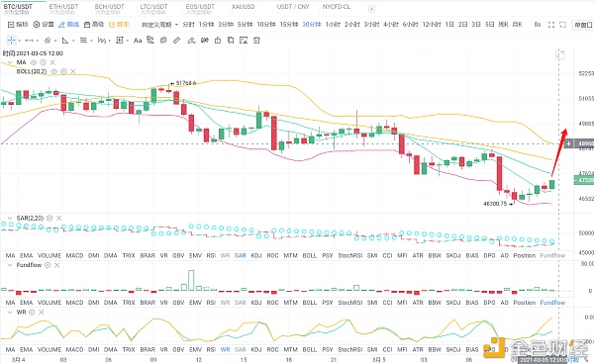Viewport: 594px width, 364px height.
Task: Select the grid box measurement tool
Action: click(120, 41)
